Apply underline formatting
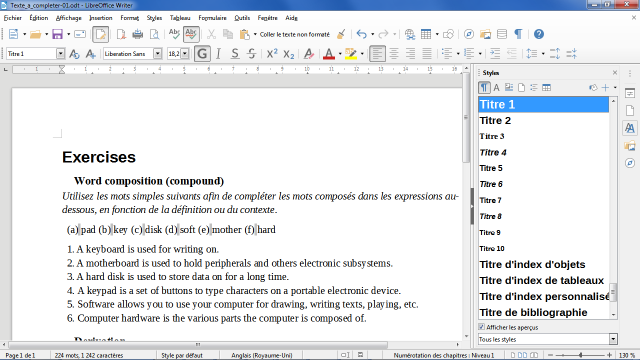 (x=235, y=54)
